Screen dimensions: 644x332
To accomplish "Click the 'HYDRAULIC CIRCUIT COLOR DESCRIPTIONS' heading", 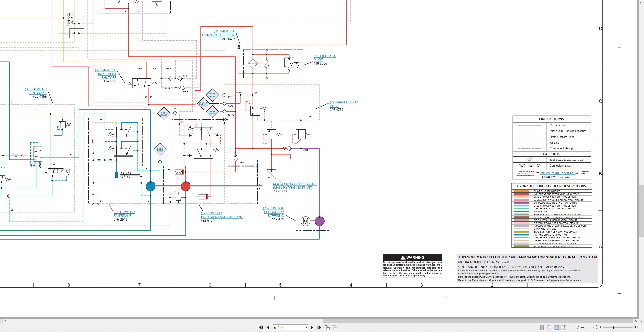I will (552, 186).
